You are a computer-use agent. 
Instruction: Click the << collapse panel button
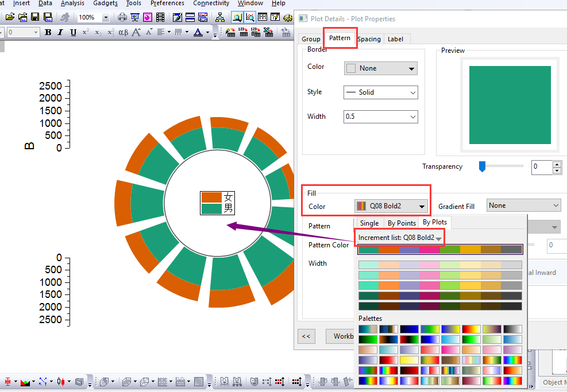[x=306, y=336]
